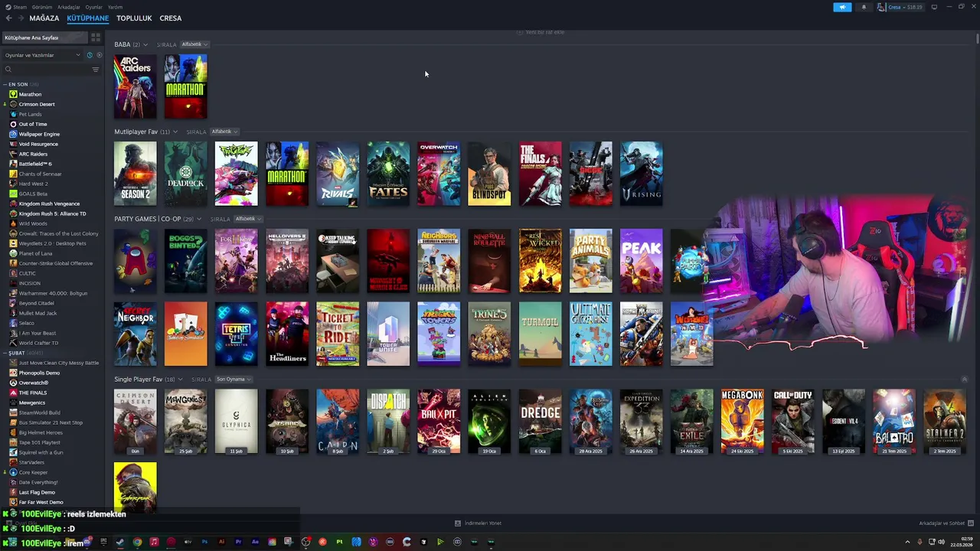
Task: Select THE FINALS in sidebar list
Action: 33,393
